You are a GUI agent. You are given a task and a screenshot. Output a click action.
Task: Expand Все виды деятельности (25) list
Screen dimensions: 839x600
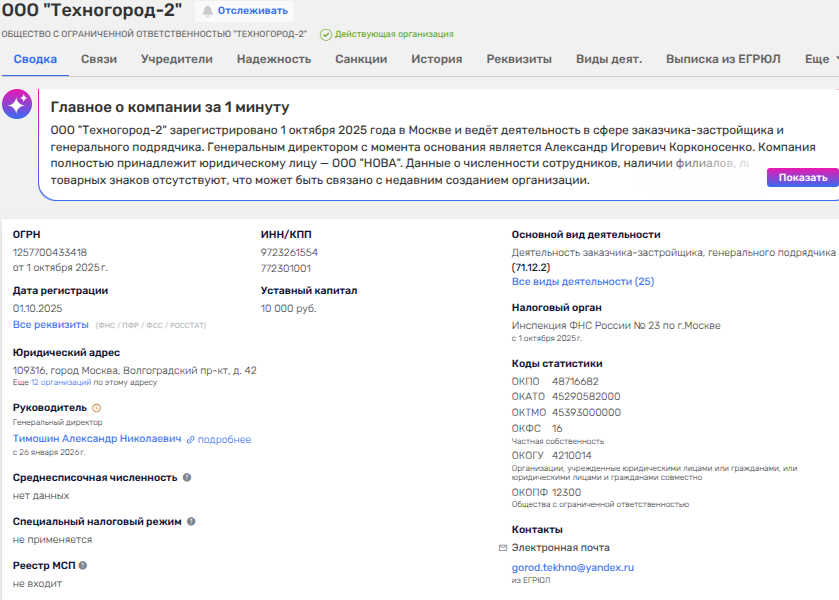pos(582,282)
